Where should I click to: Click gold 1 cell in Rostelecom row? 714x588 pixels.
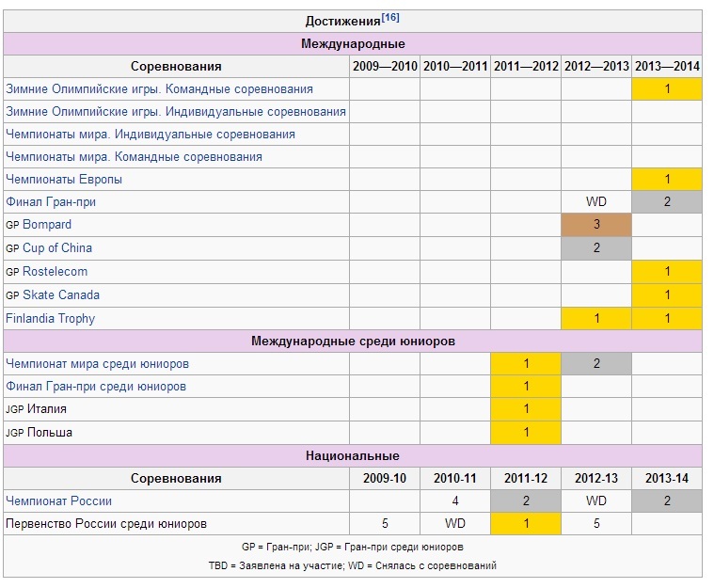pos(667,272)
